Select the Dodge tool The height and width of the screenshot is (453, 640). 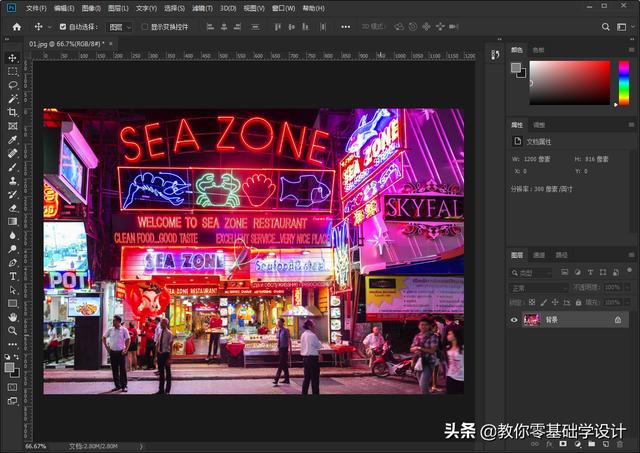click(13, 249)
